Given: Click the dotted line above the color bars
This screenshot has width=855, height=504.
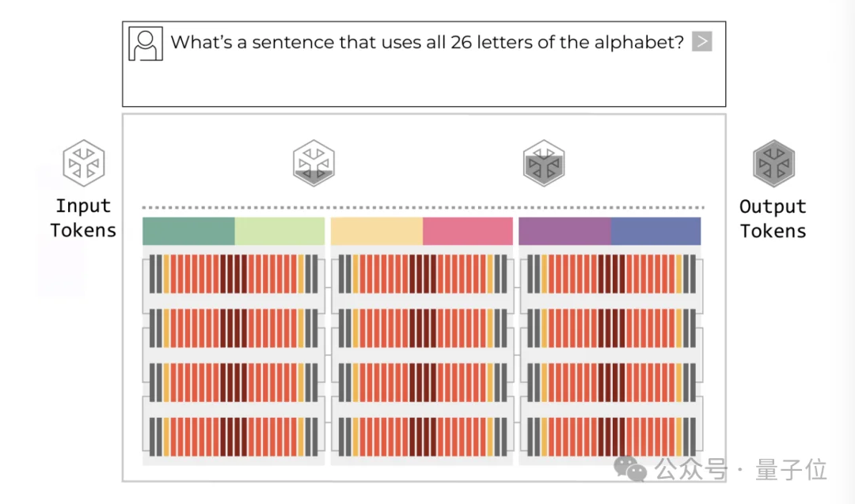Looking at the screenshot, I should tap(422, 207).
